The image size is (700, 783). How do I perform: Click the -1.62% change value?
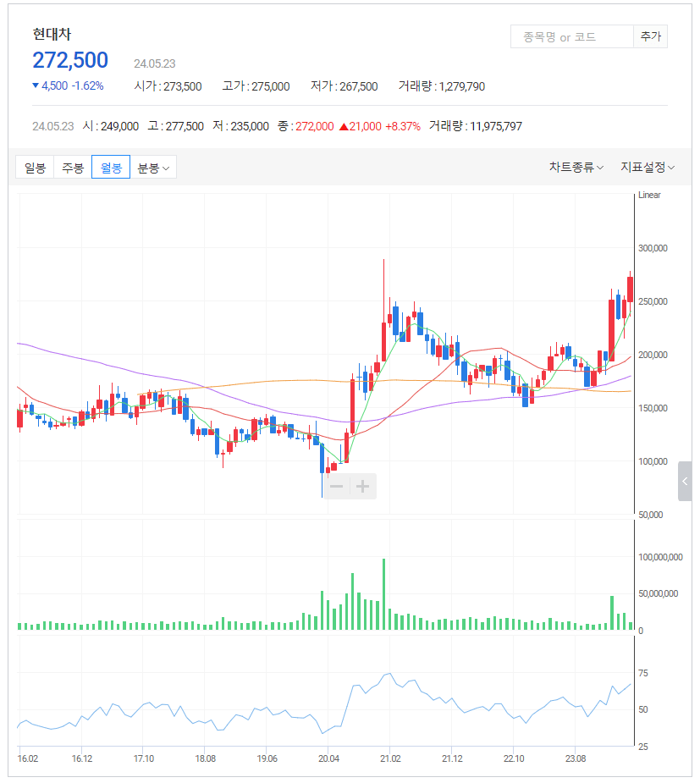(87, 85)
